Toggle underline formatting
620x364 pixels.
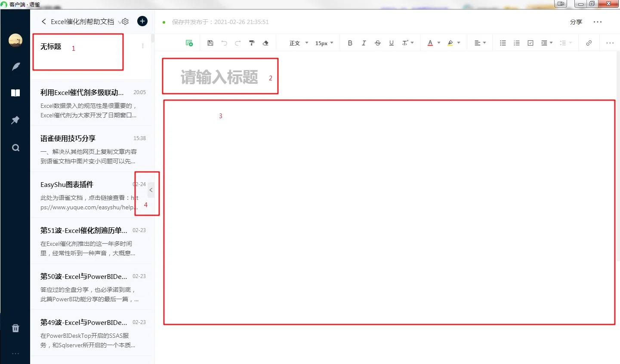(x=392, y=43)
